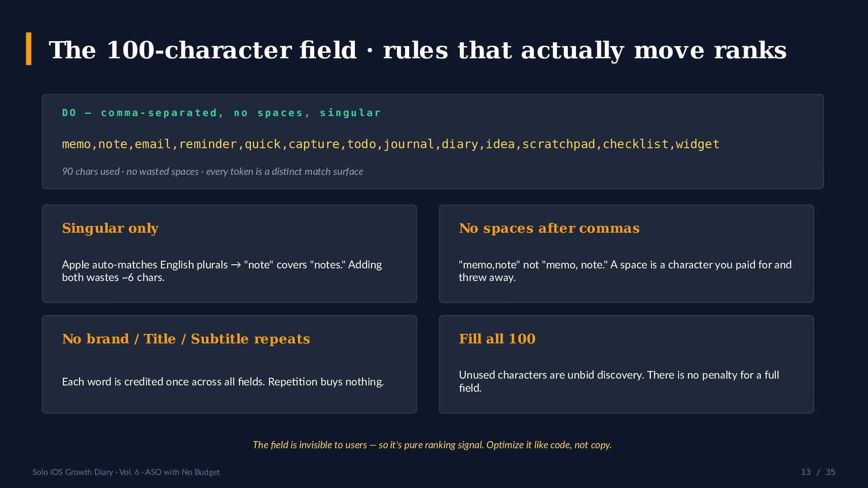Select the 'No spaces after commas' heading
This screenshot has width=868, height=488.
[549, 228]
